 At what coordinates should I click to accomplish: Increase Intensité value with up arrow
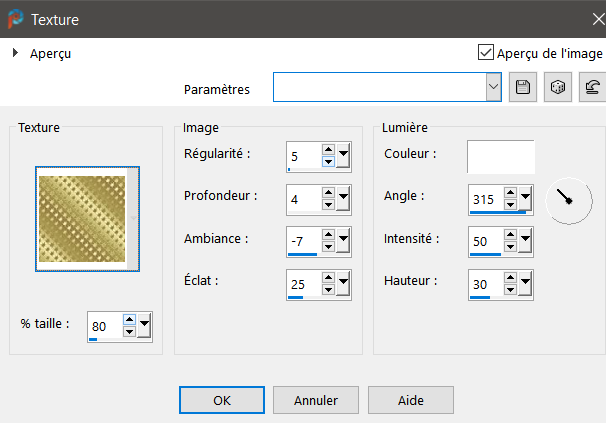(510, 236)
